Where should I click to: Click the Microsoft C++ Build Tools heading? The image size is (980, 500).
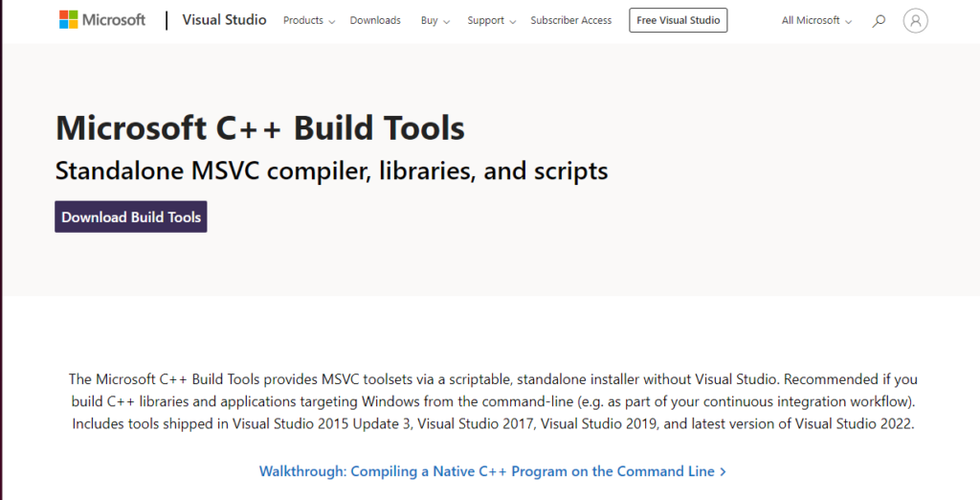260,127
